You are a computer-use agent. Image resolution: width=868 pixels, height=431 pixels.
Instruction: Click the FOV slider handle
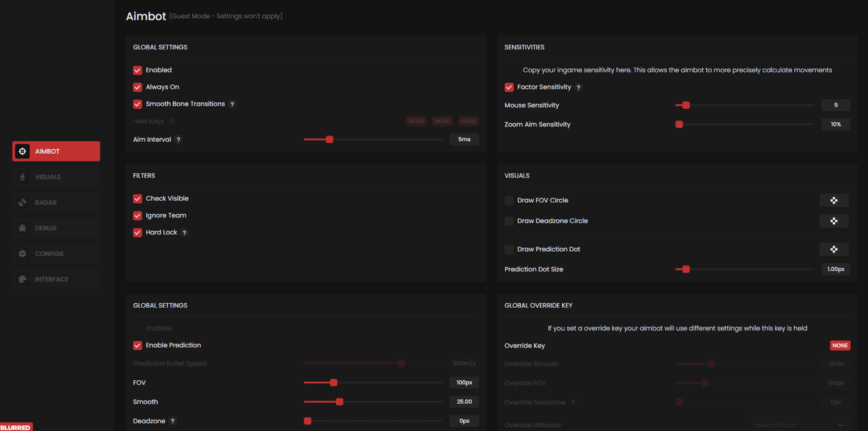click(x=334, y=383)
